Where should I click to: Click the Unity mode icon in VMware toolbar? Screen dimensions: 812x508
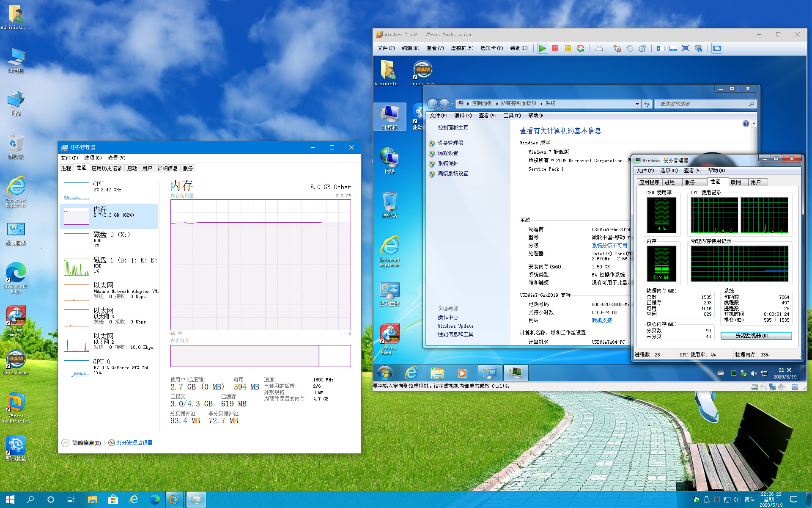(699, 48)
